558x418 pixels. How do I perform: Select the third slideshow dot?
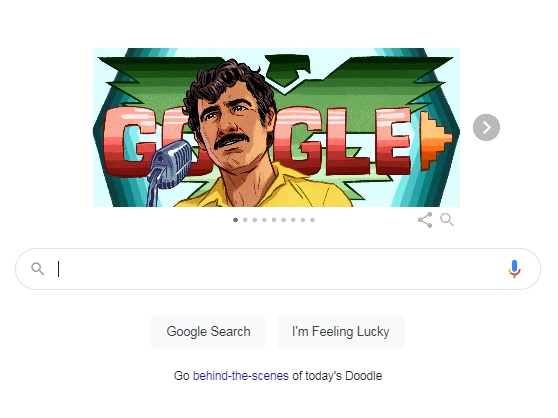(x=254, y=220)
